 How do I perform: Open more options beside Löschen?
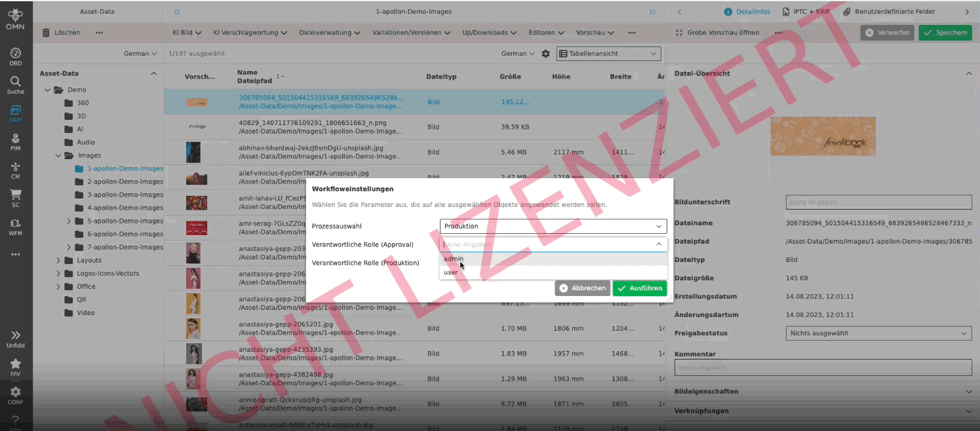coord(99,32)
